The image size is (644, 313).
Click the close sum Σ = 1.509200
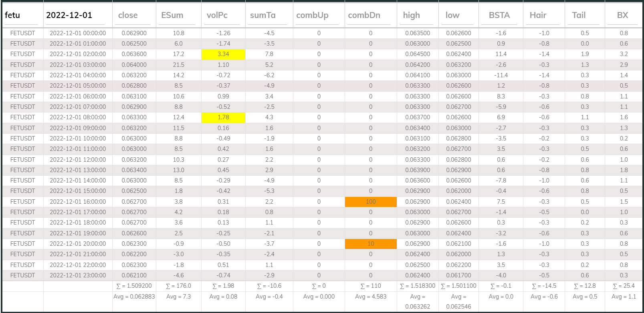[x=134, y=286]
